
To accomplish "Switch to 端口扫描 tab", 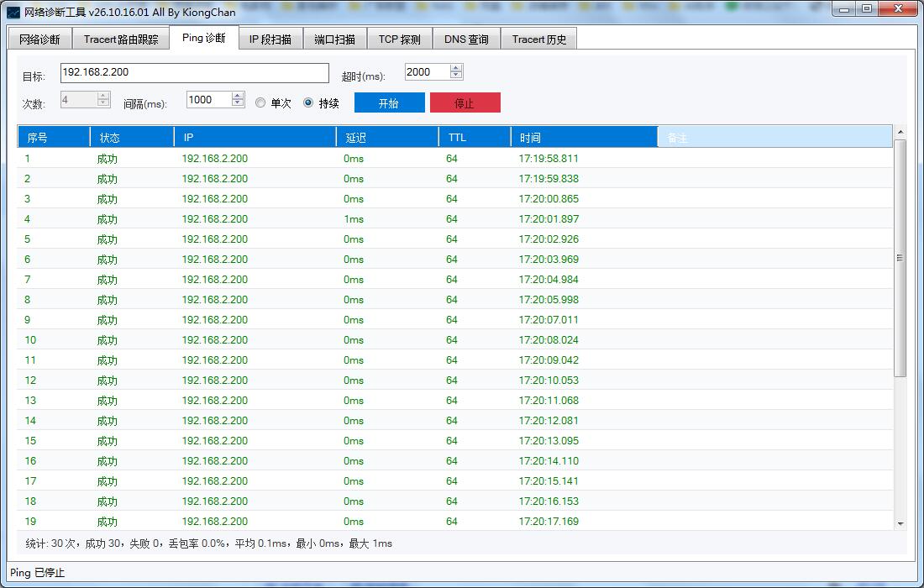I will point(334,39).
